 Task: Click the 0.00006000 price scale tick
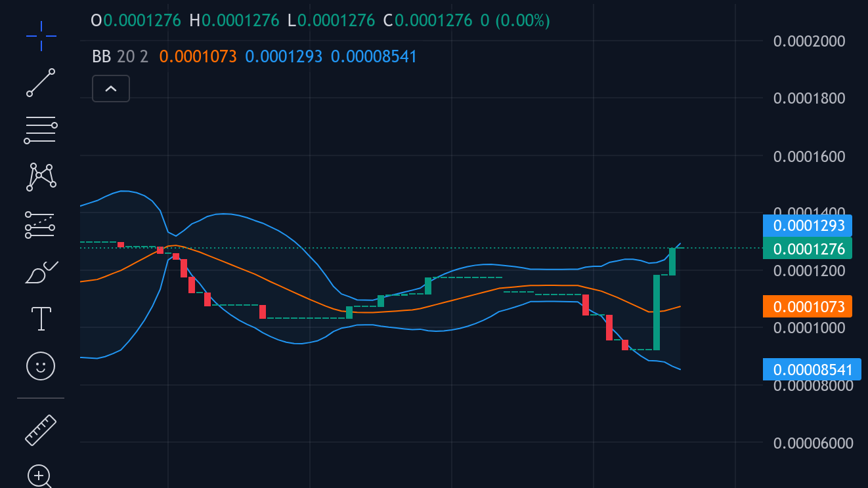[814, 443]
